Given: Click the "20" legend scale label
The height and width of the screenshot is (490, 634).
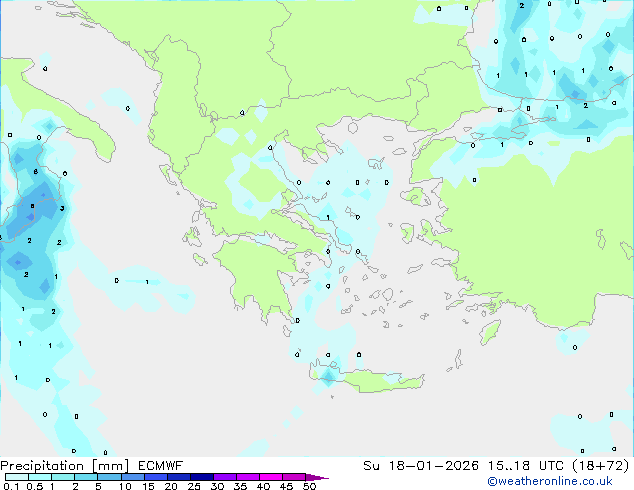Looking at the screenshot, I should [171, 486].
